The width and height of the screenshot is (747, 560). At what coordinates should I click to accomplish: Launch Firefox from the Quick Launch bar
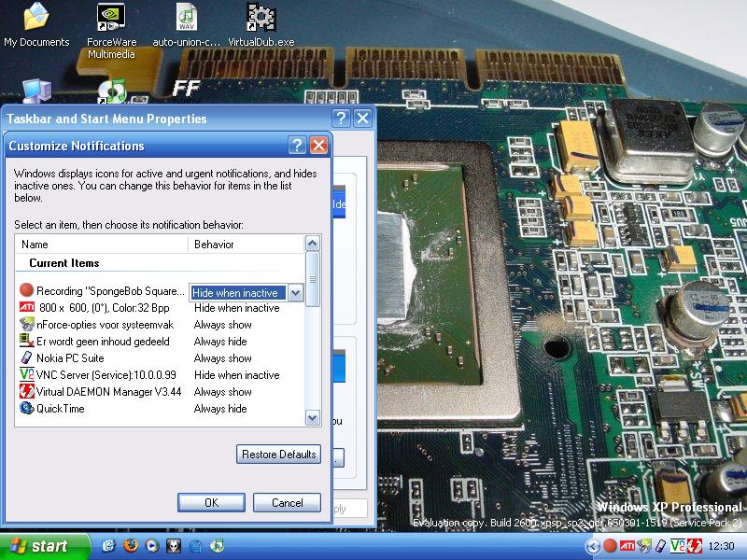click(x=130, y=546)
